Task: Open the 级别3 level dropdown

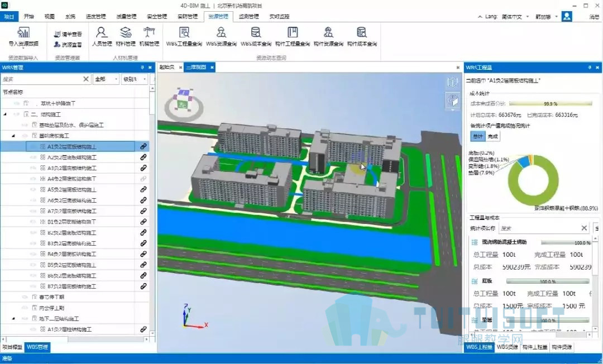Action: (x=134, y=79)
